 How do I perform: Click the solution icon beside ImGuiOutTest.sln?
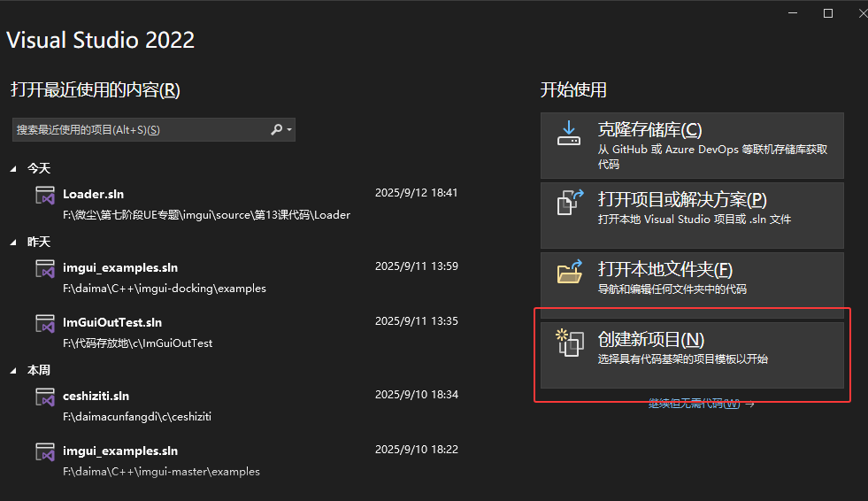tap(45, 323)
